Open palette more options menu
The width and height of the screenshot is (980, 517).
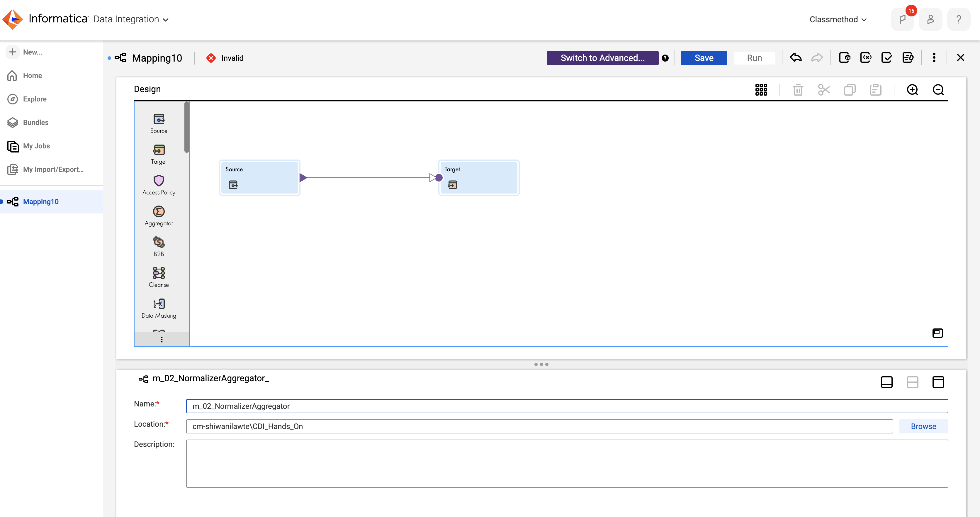(x=162, y=339)
